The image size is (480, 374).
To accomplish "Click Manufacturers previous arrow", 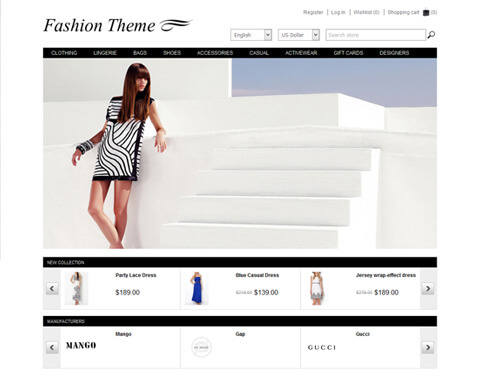I will pos(52,347).
